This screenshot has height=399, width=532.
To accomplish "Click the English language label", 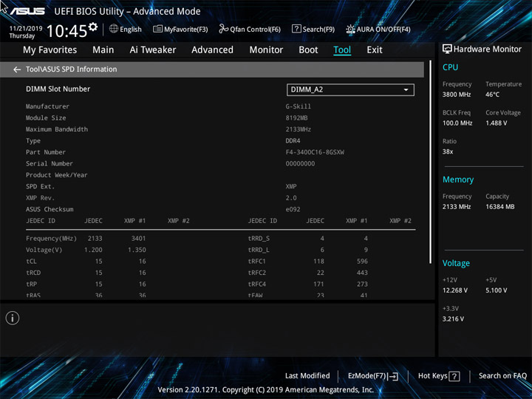I will click(x=131, y=29).
